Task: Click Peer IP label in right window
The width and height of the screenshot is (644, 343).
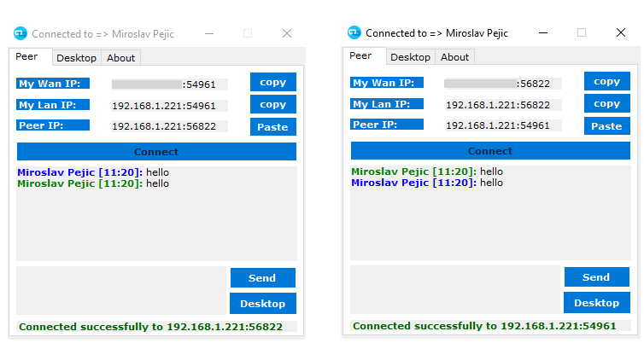Action: point(387,125)
